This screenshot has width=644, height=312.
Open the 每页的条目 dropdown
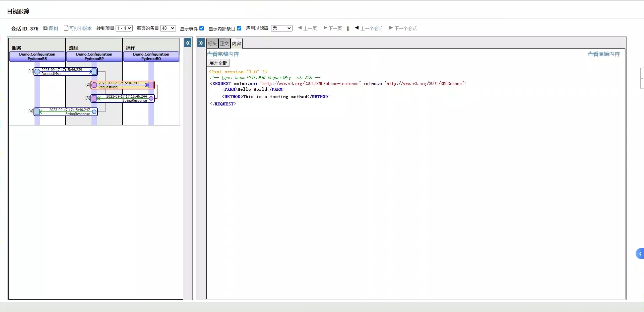(168, 28)
